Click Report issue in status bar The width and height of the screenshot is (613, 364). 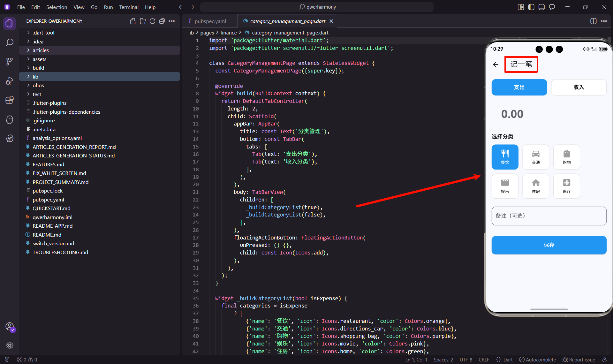579,360
